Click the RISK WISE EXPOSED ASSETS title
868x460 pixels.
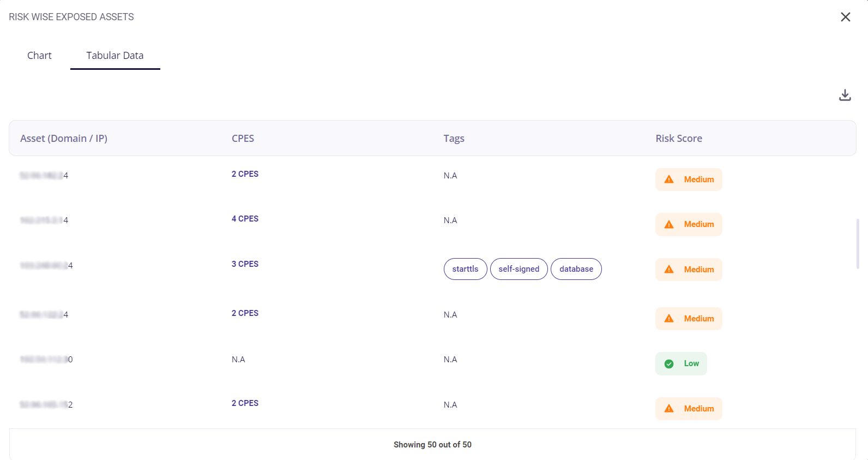[71, 17]
